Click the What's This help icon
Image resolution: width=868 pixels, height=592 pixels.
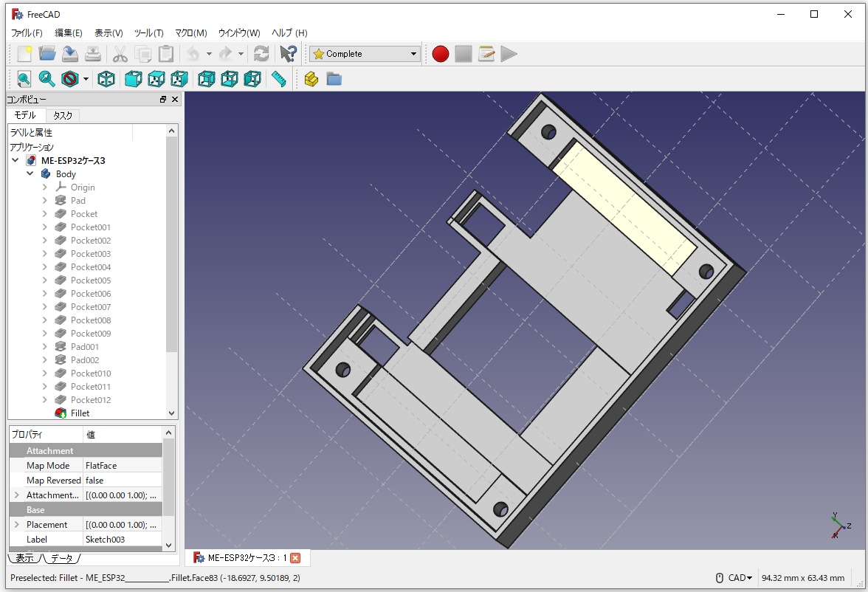point(288,54)
